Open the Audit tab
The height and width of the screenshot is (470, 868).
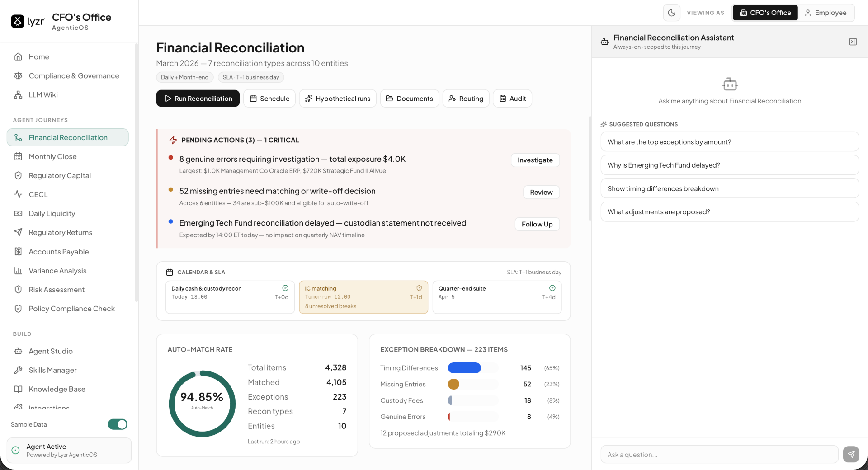(x=512, y=99)
